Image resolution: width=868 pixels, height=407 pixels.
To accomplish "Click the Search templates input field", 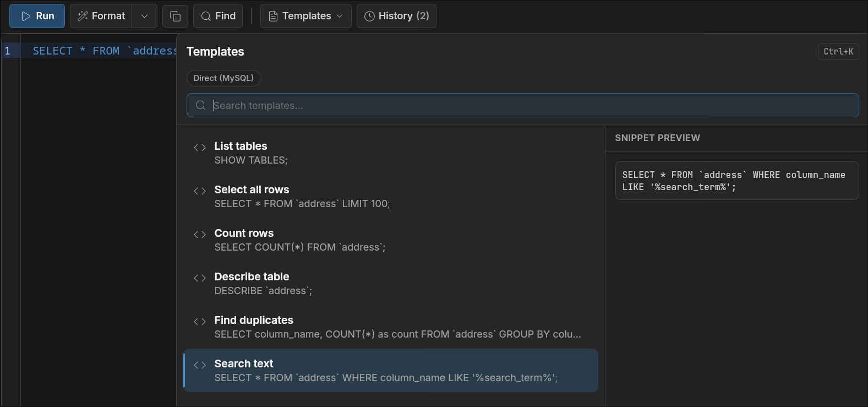I will [522, 105].
